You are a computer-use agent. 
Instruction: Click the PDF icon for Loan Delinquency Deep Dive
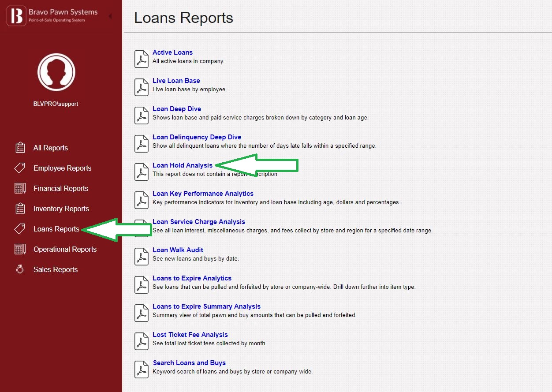[141, 144]
